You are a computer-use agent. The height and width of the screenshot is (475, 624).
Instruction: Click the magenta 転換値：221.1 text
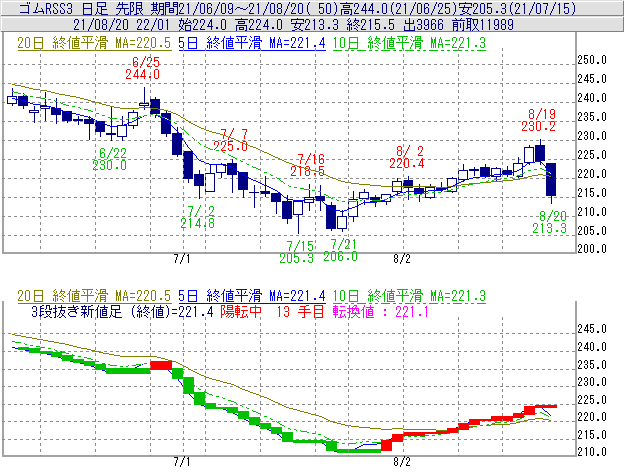pyautogui.click(x=381, y=311)
